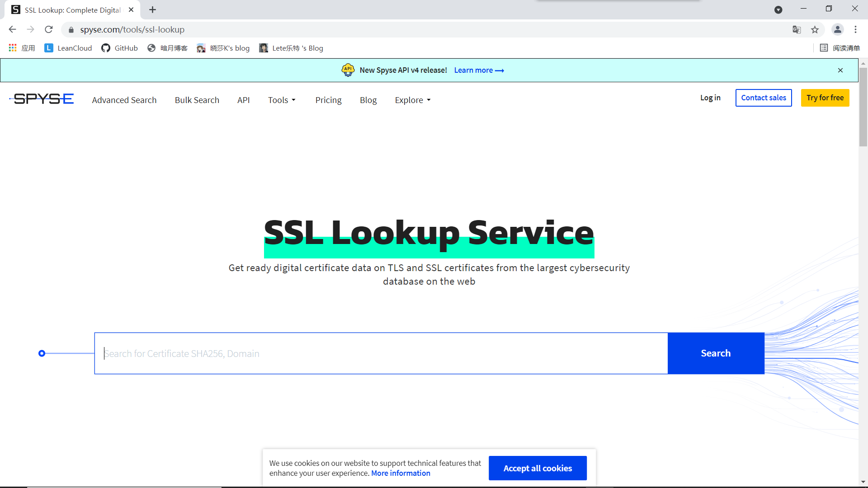Select the SSL Lookup browser tab
Screen dimensions: 868x488
(72, 10)
